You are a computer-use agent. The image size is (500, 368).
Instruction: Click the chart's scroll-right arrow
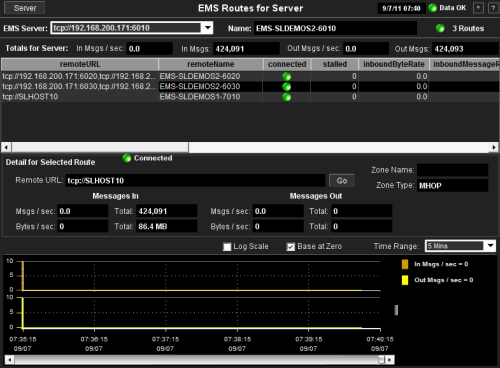tap(390, 360)
